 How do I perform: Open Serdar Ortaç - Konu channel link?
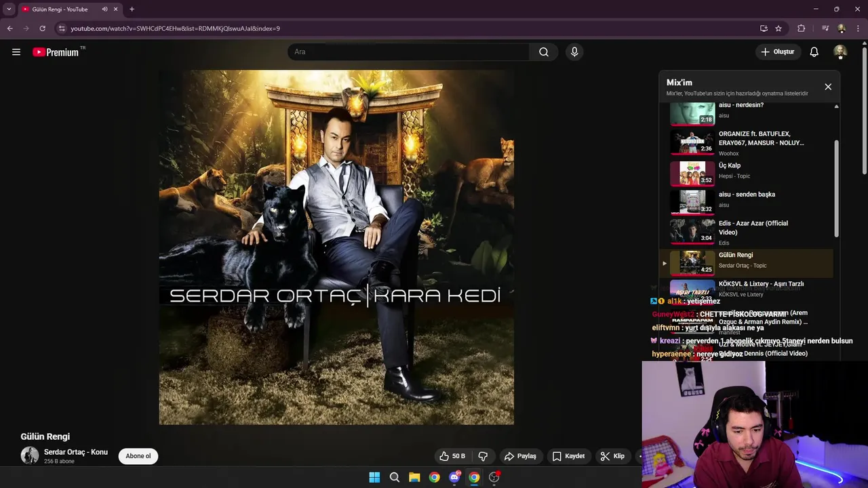coord(76,452)
